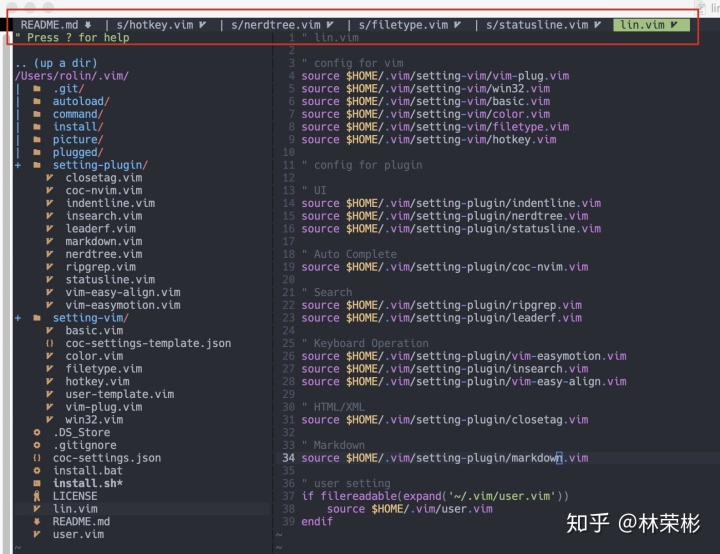Click the vim icon beside coc-nvim.vim
Screen dimensions: 720x554
50,190
